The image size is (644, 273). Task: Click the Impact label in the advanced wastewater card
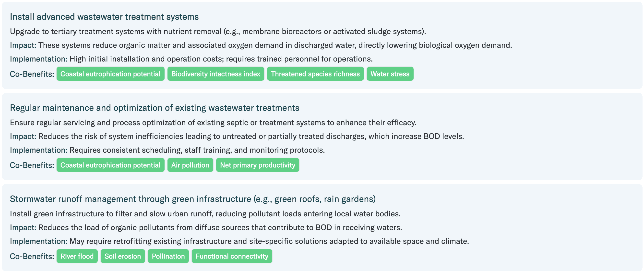coord(23,45)
